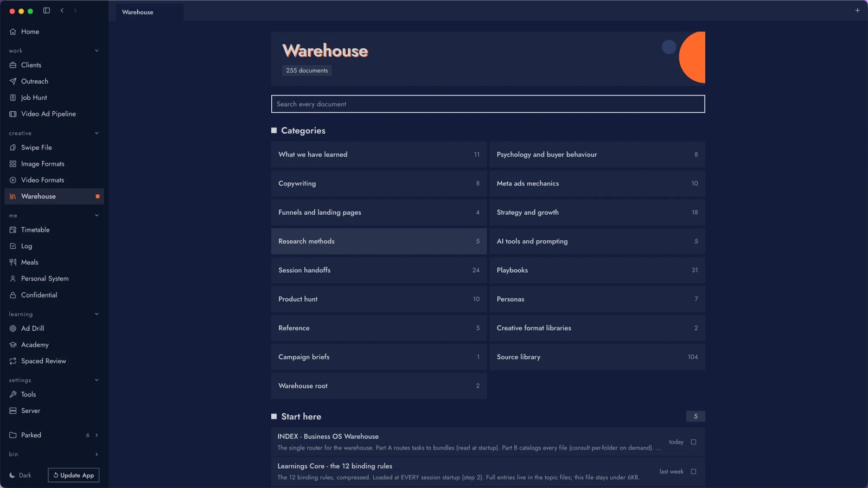Open the Creative format libraries category
Screen dimensions: 868x488
597,328
